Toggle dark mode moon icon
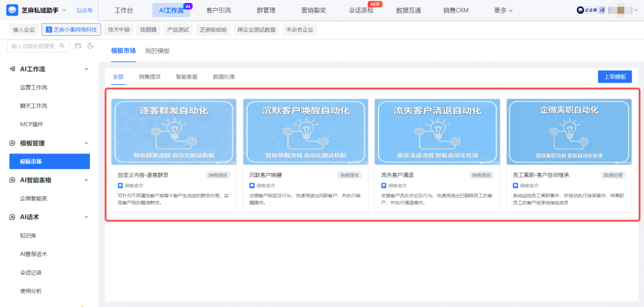Screen dimensions: 644x307 tap(91, 46)
